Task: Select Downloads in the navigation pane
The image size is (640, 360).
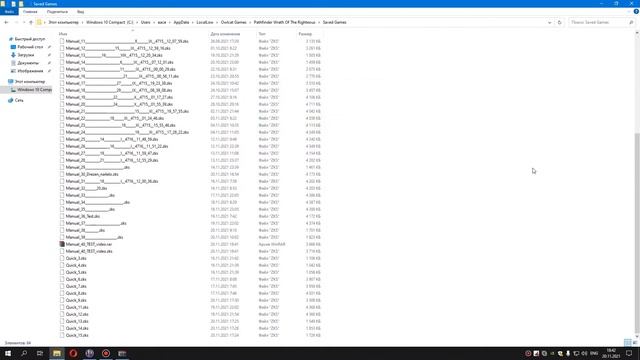Action: [x=26, y=55]
